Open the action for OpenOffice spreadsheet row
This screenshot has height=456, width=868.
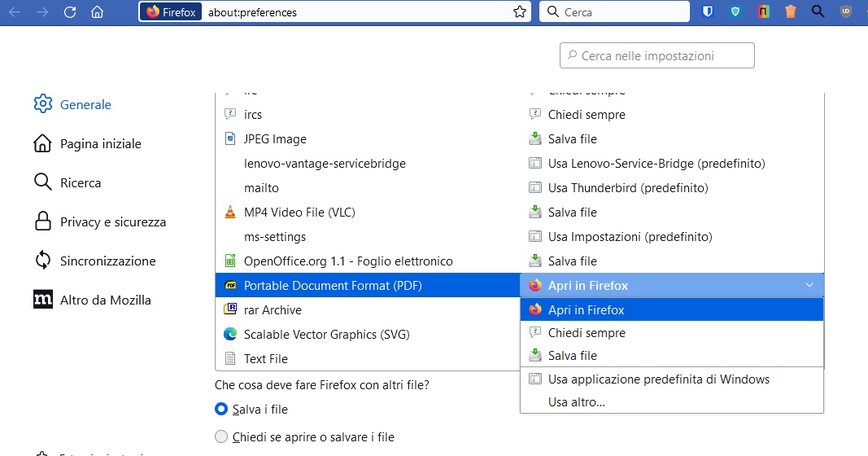pyautogui.click(x=672, y=261)
